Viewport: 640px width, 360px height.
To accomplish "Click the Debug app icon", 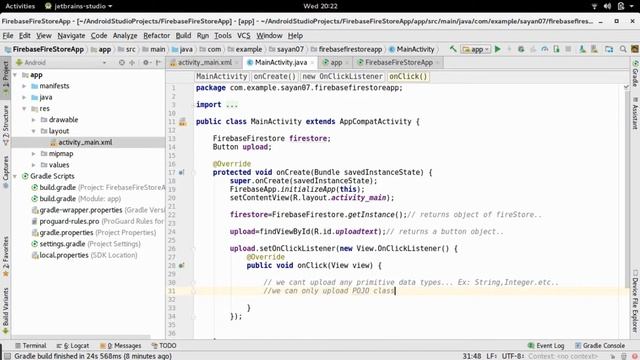I will [x=521, y=49].
